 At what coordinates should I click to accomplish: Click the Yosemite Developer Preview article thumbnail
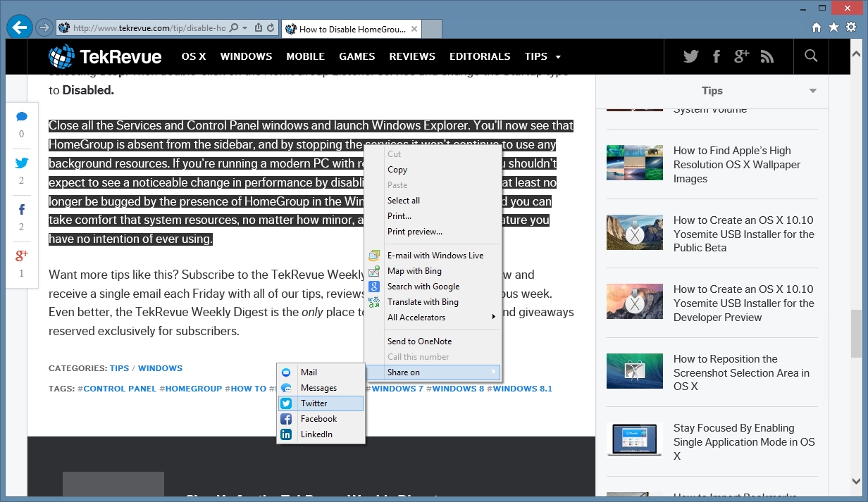pyautogui.click(x=635, y=301)
